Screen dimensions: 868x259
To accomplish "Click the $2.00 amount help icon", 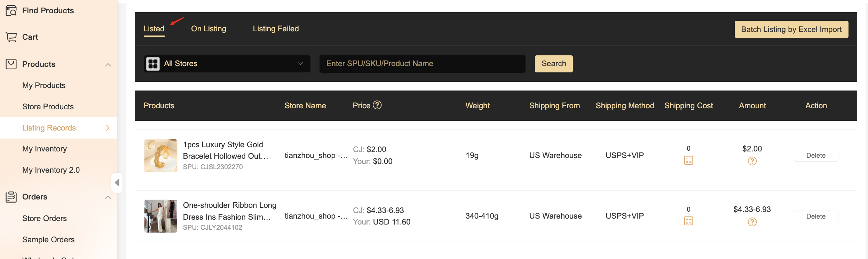I will pos(752,161).
